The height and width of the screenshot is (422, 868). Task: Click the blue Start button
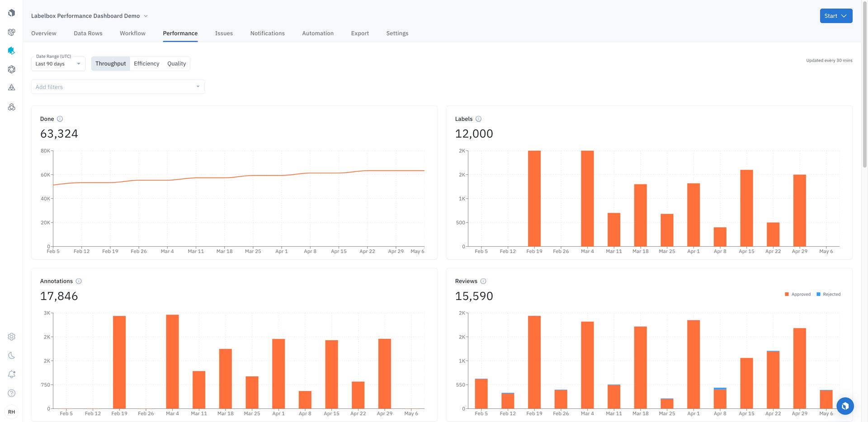tap(835, 16)
